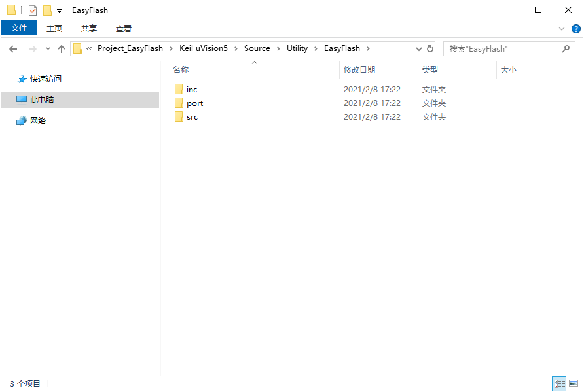Go back with the left arrow
Viewport: 584px width, 392px height.
point(13,49)
